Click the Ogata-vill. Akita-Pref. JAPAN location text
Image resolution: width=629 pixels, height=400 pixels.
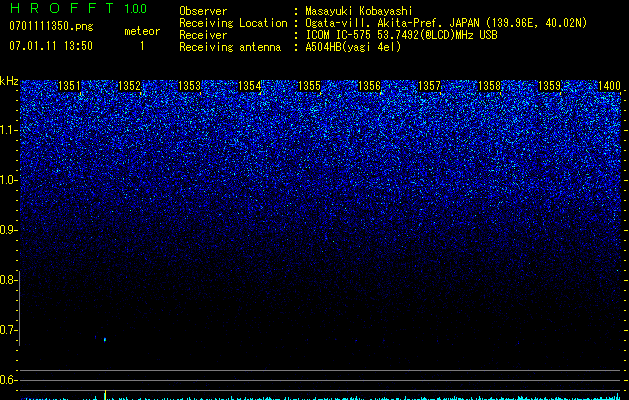click(446, 23)
